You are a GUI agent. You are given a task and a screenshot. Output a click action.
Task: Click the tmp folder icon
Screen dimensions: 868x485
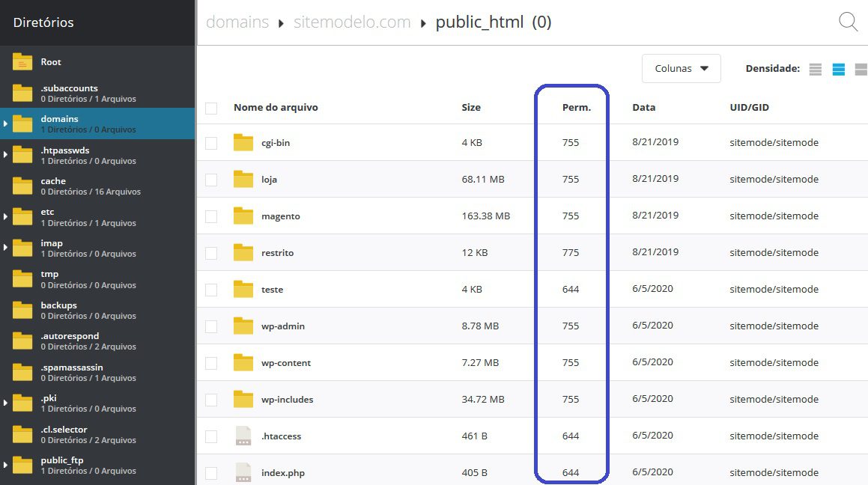click(22, 278)
